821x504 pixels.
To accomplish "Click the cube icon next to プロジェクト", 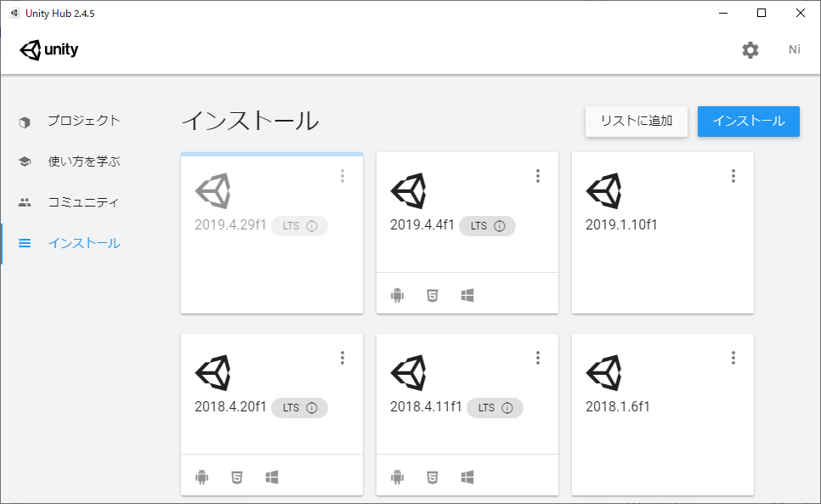I will pos(25,122).
